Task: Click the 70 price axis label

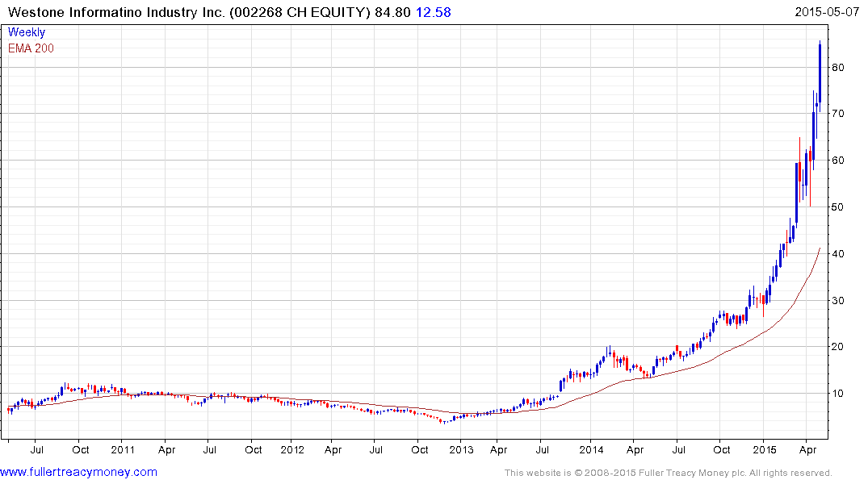Action: coord(837,114)
